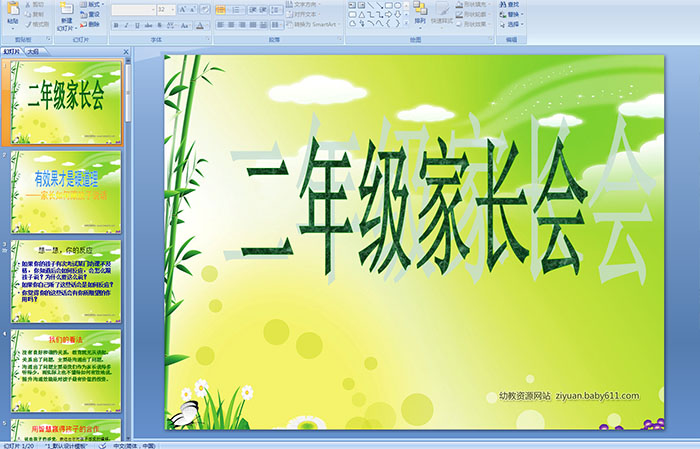Click the spell-check icon in status bar
This screenshot has height=449, width=700.
102,445
